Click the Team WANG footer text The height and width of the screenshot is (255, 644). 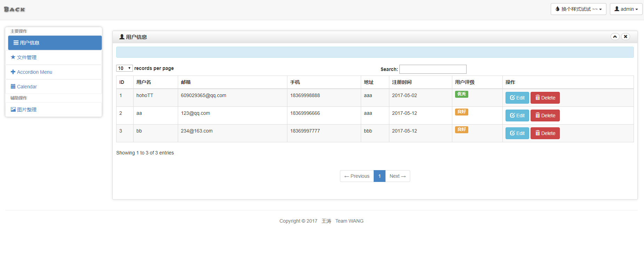tap(349, 221)
